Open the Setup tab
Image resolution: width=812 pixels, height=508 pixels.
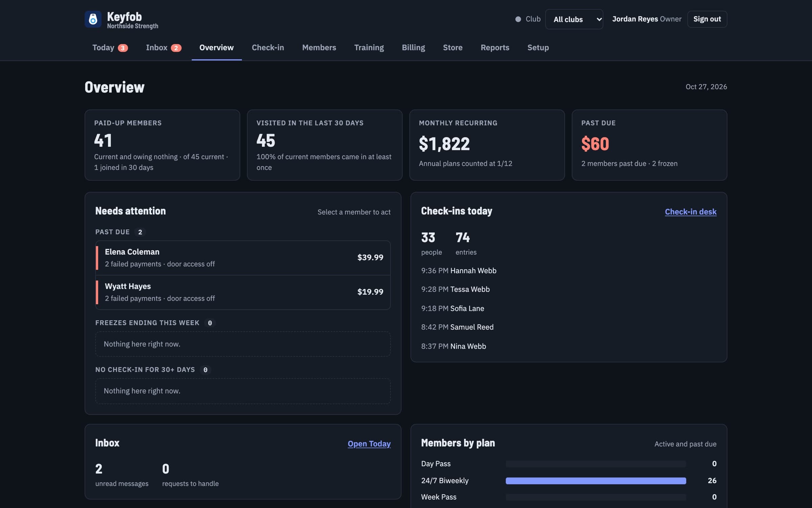point(538,48)
